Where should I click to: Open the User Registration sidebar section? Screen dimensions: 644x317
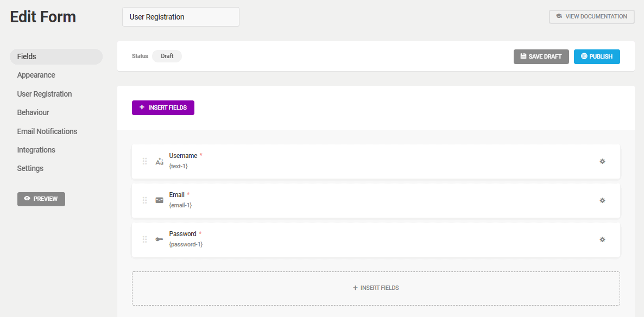pos(45,94)
